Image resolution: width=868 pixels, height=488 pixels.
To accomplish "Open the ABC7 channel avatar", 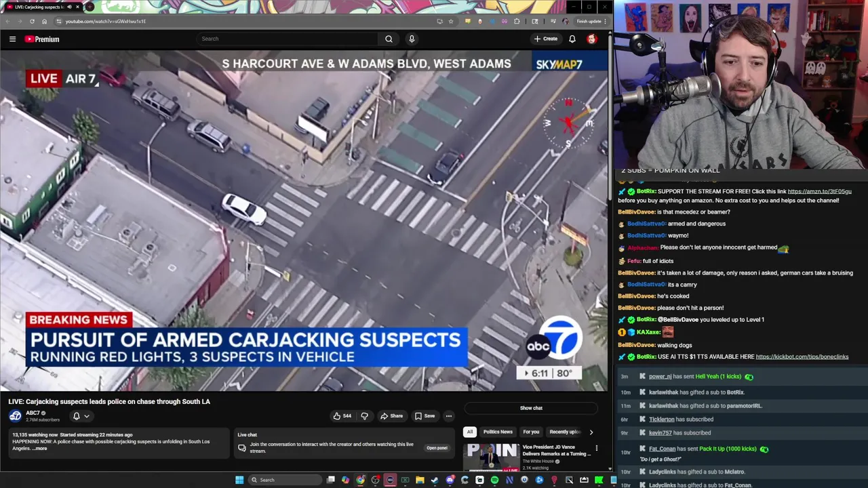I will coord(15,415).
